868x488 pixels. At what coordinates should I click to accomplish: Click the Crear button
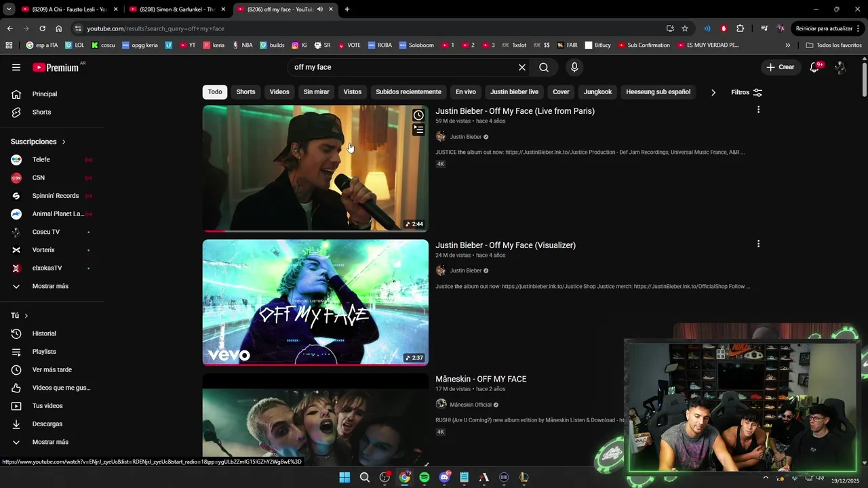pos(780,67)
